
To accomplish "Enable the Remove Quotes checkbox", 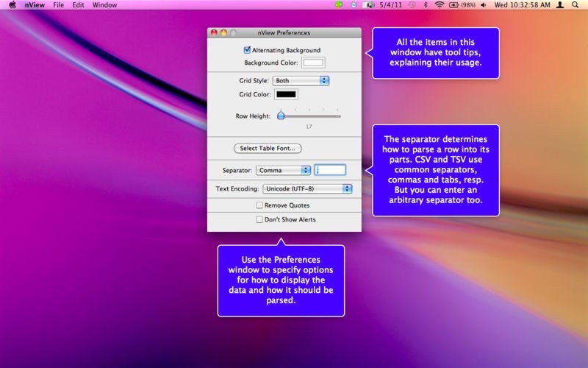I will 259,205.
